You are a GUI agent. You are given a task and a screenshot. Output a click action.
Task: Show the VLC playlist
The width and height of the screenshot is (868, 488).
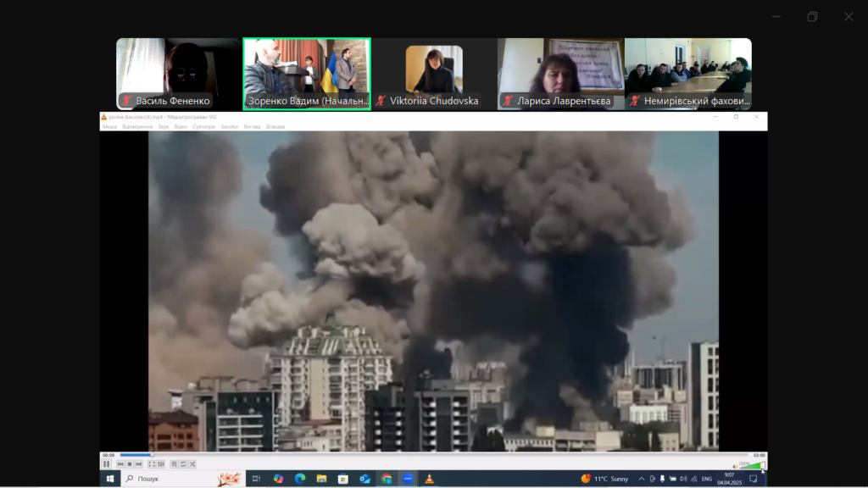click(x=174, y=463)
